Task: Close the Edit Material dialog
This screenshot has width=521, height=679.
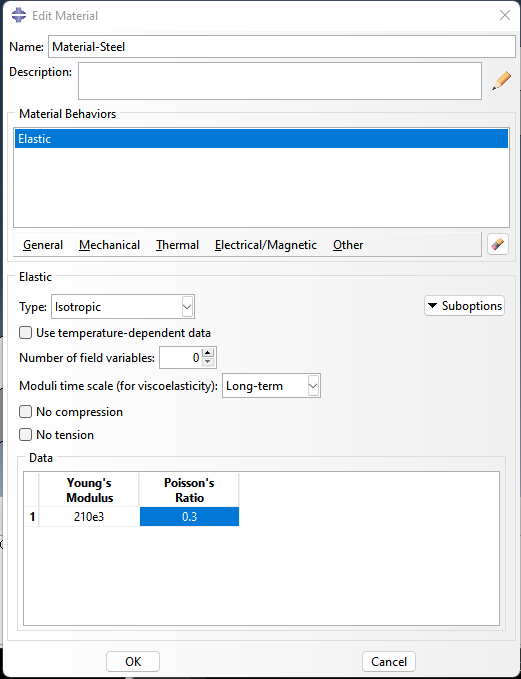Action: coord(505,16)
